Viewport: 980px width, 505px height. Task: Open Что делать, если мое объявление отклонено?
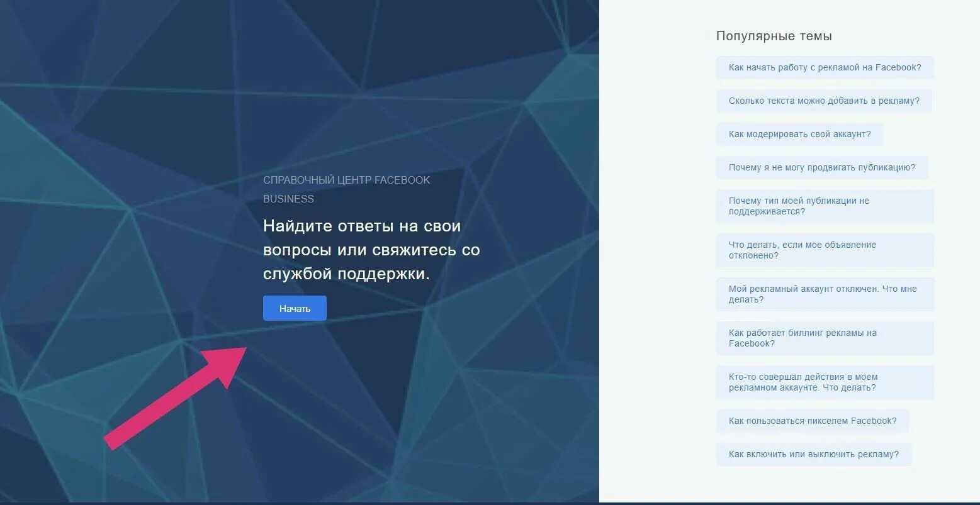coord(825,250)
